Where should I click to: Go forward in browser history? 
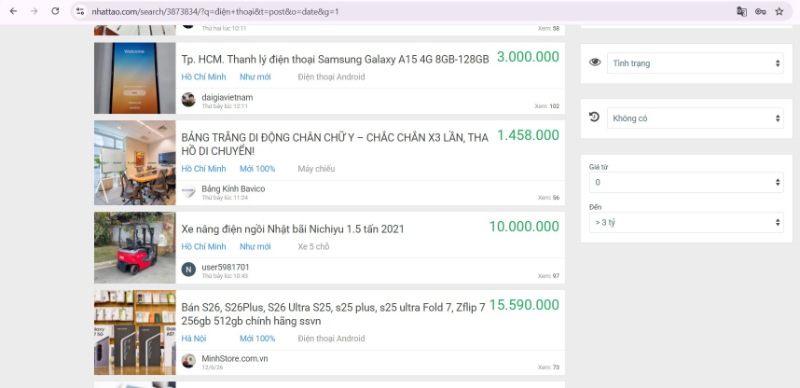[34, 11]
